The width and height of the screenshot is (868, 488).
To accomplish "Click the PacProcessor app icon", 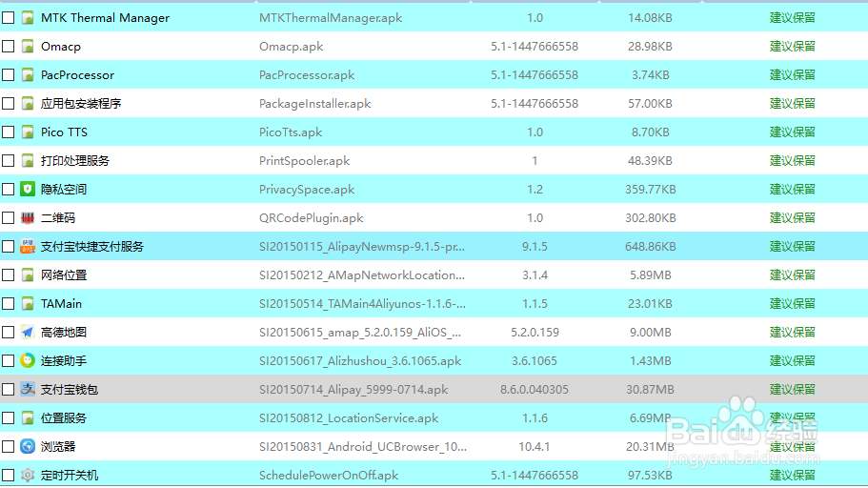I will coord(28,74).
